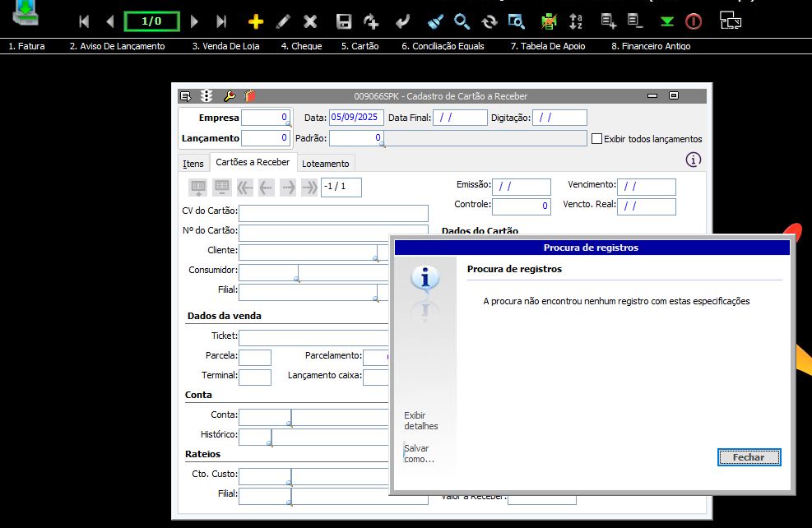Viewport: 812px width, 528px height.
Task: Click the CV do Cartão field
Action: [x=333, y=213]
